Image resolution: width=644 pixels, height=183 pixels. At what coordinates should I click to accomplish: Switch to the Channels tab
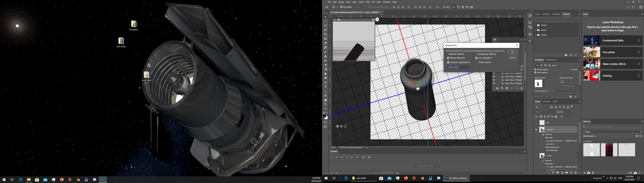pos(547,102)
